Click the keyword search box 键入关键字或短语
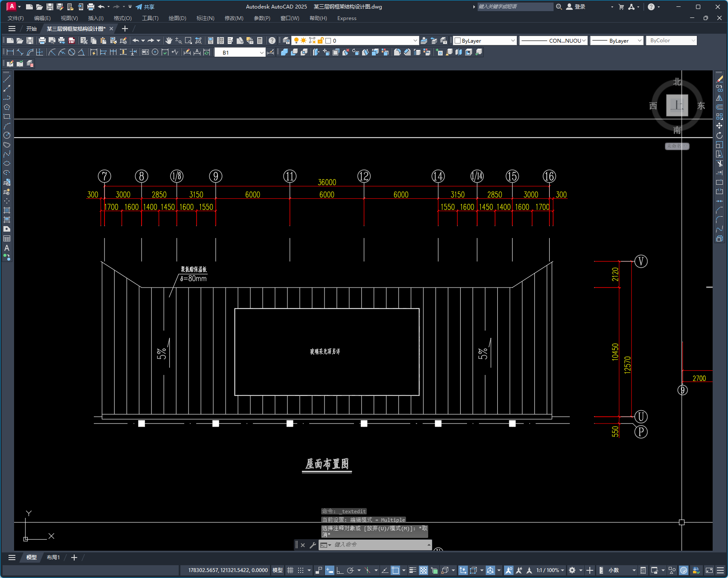 [515, 7]
